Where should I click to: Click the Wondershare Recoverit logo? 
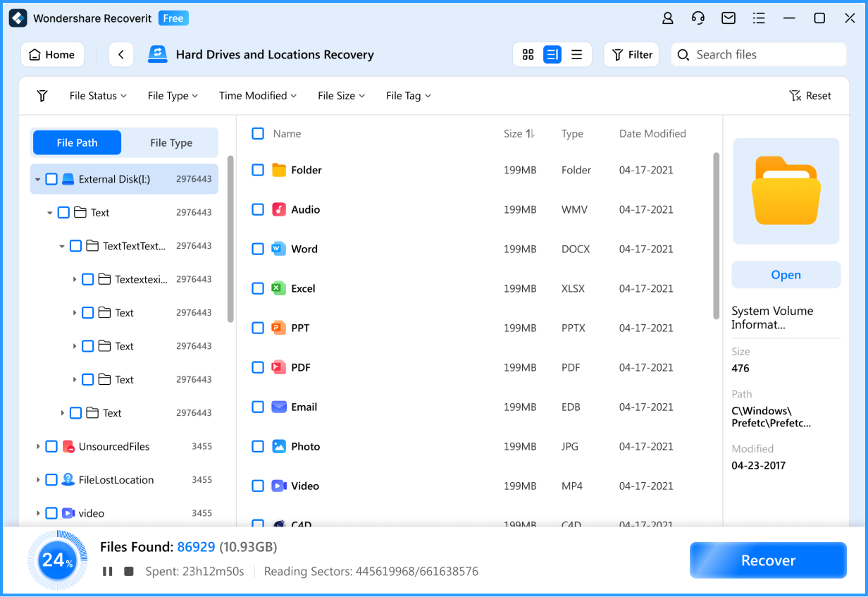click(x=18, y=18)
